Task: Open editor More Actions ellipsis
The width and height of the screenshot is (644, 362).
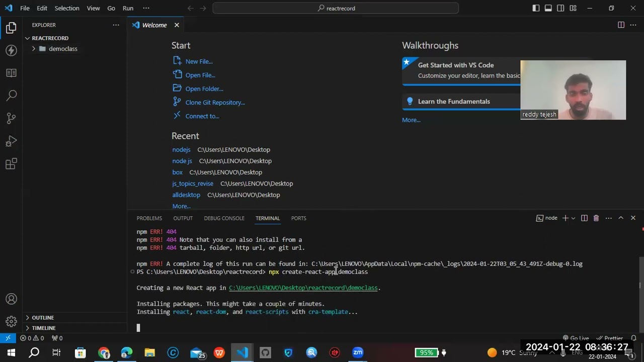Action: (x=633, y=25)
